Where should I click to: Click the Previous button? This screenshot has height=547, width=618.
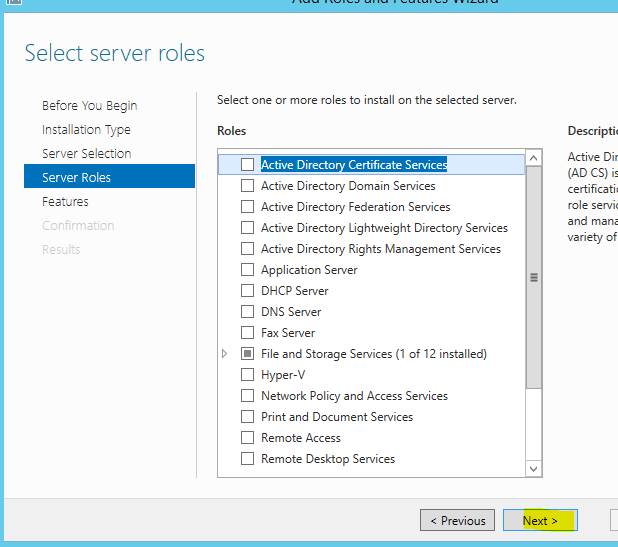457,520
